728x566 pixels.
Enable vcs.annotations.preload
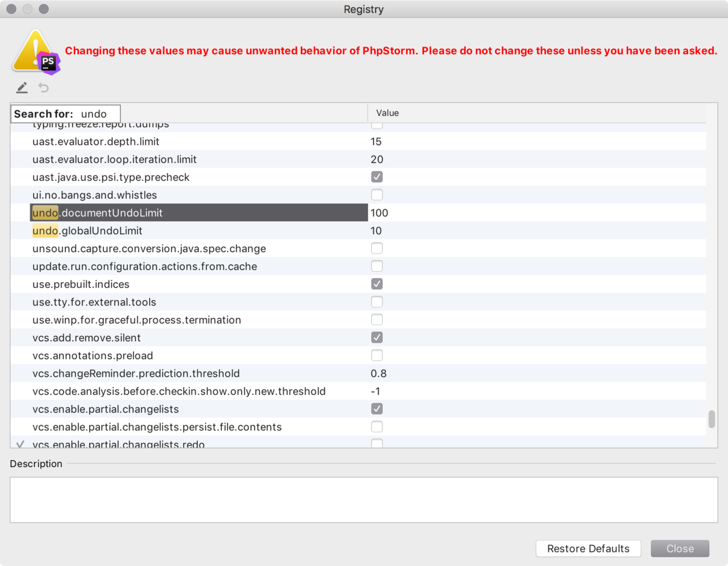point(377,355)
